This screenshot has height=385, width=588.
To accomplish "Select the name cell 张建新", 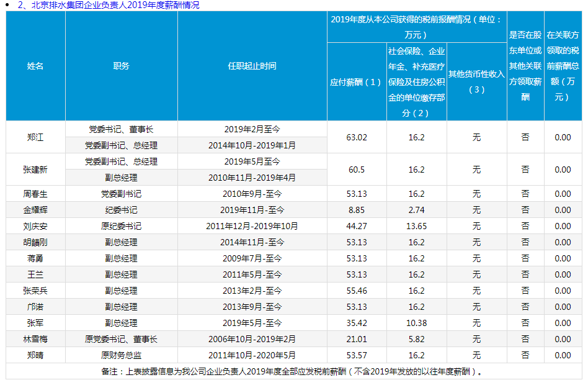I will tap(35, 170).
